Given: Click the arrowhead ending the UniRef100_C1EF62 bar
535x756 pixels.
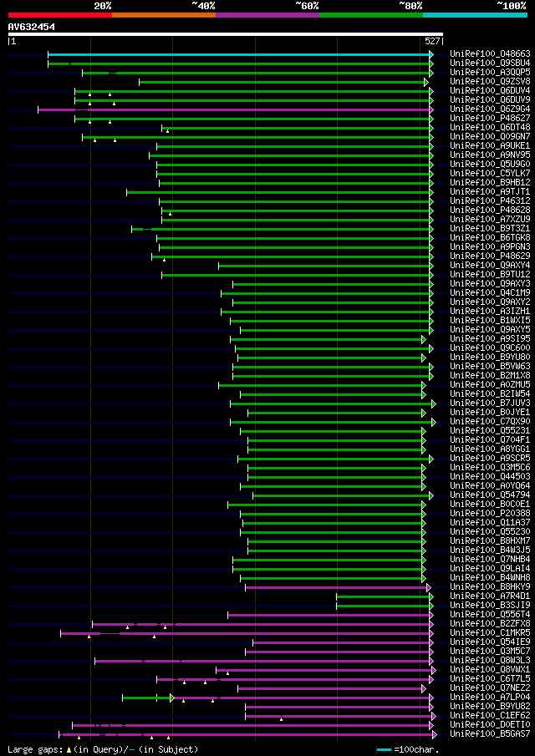Looking at the screenshot, I should click(x=434, y=716).
